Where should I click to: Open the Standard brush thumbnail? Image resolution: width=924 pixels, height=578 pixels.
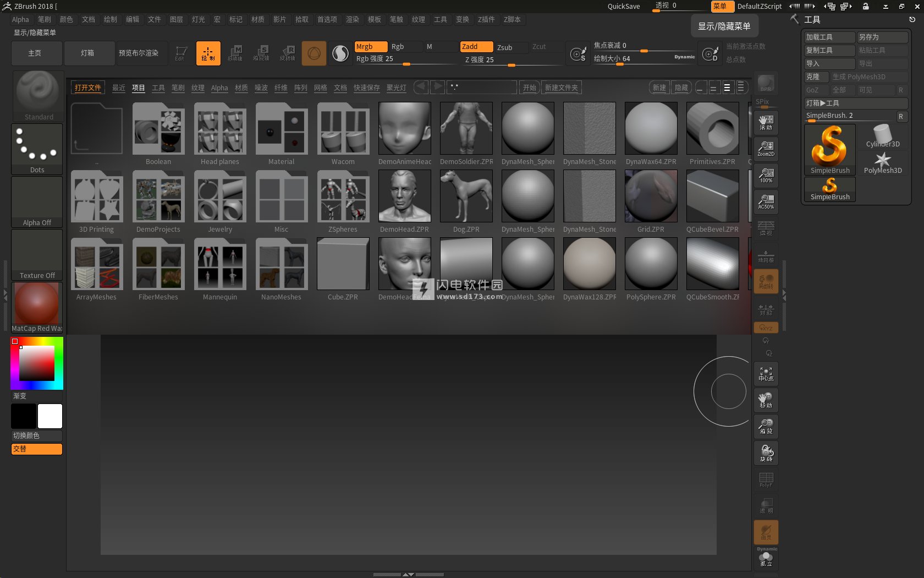37,96
